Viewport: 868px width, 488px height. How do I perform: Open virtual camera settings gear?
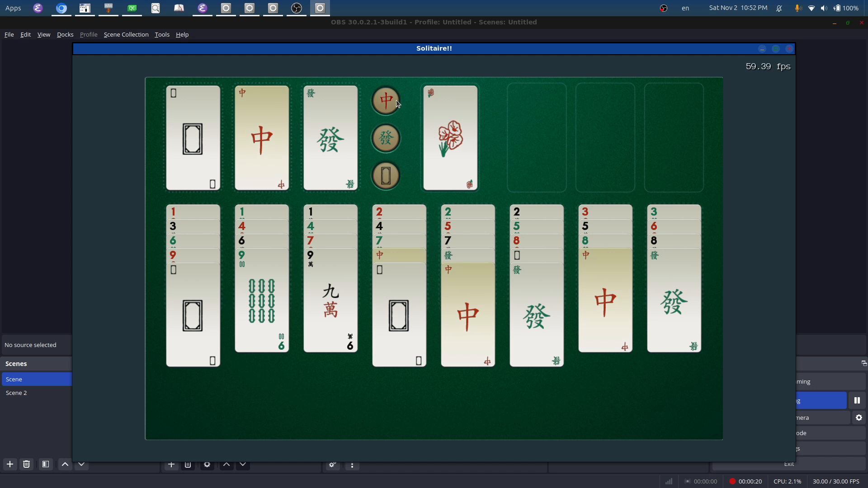click(x=859, y=418)
